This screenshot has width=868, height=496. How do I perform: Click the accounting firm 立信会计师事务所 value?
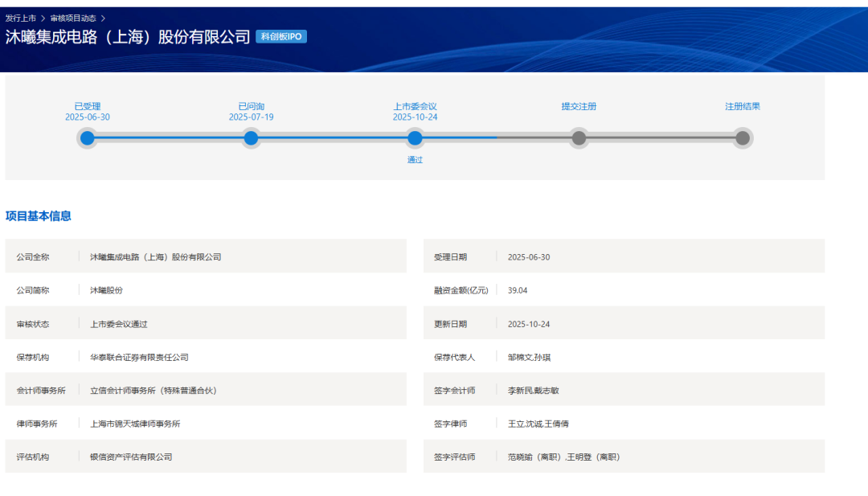pos(153,391)
